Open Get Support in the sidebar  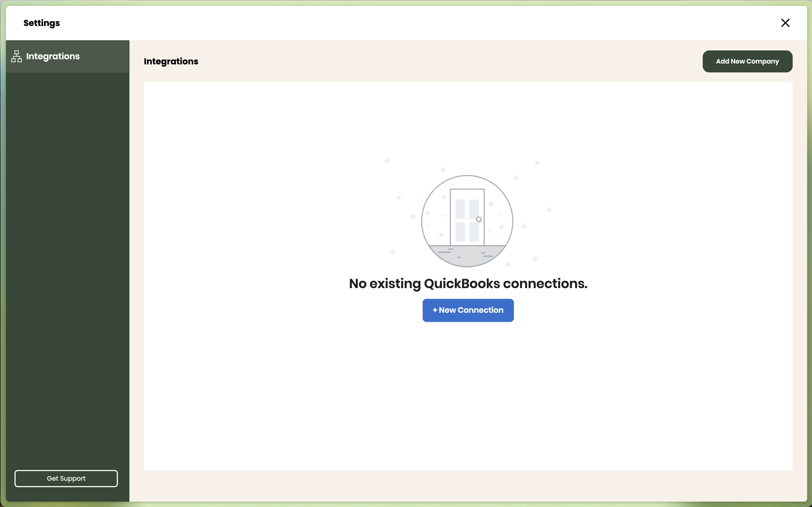[66, 479]
